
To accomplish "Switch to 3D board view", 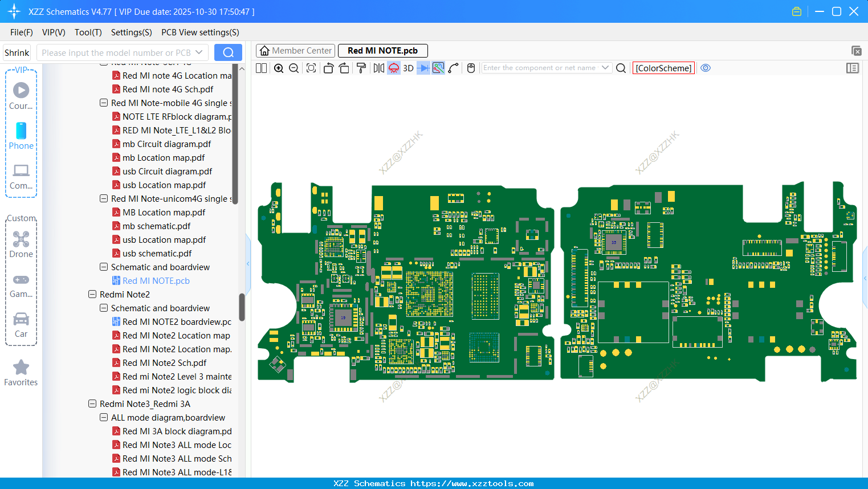I will (x=408, y=68).
